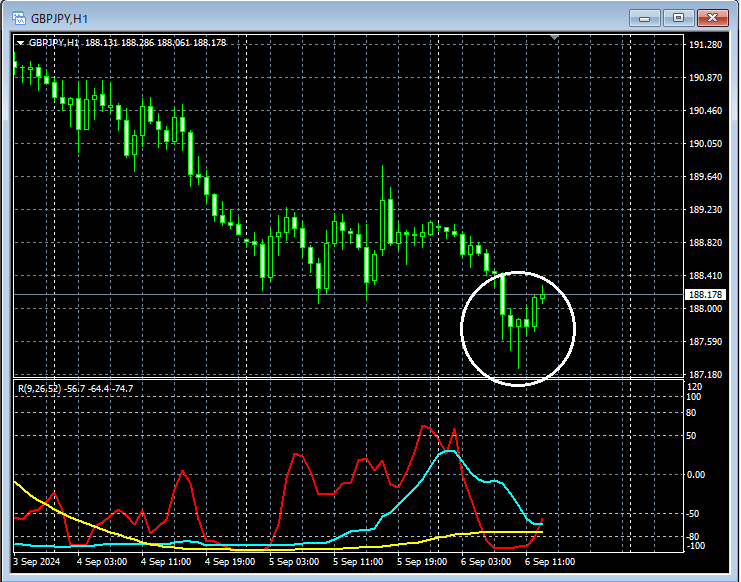Click the tall spike candle reaching up near 189.640
This screenshot has height=582, width=741.
click(382, 222)
